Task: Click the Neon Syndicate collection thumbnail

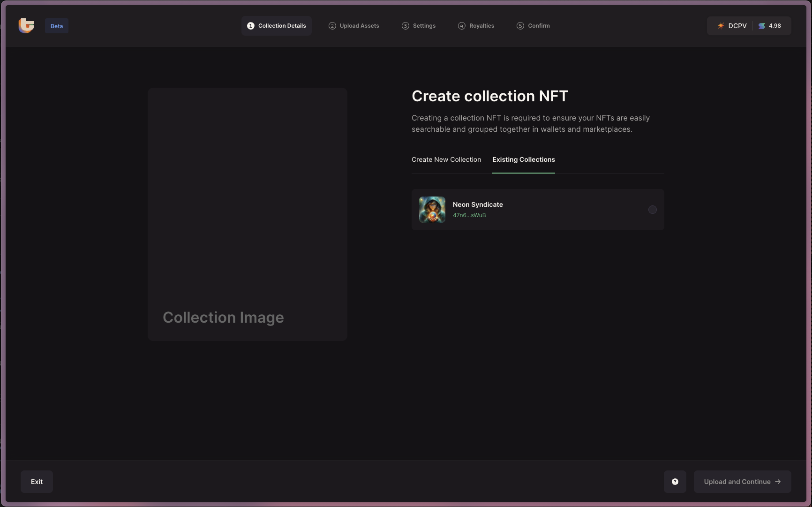Action: pos(432,210)
